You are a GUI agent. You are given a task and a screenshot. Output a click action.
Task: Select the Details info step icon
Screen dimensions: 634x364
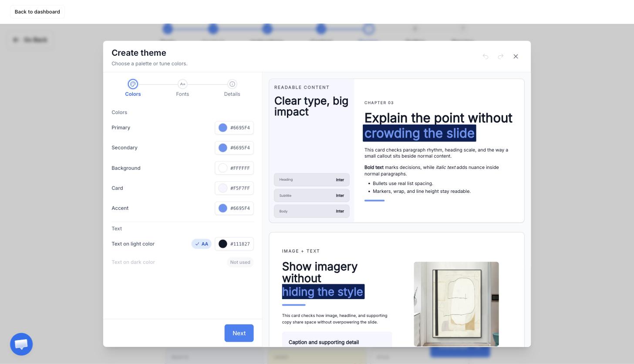pos(232,84)
